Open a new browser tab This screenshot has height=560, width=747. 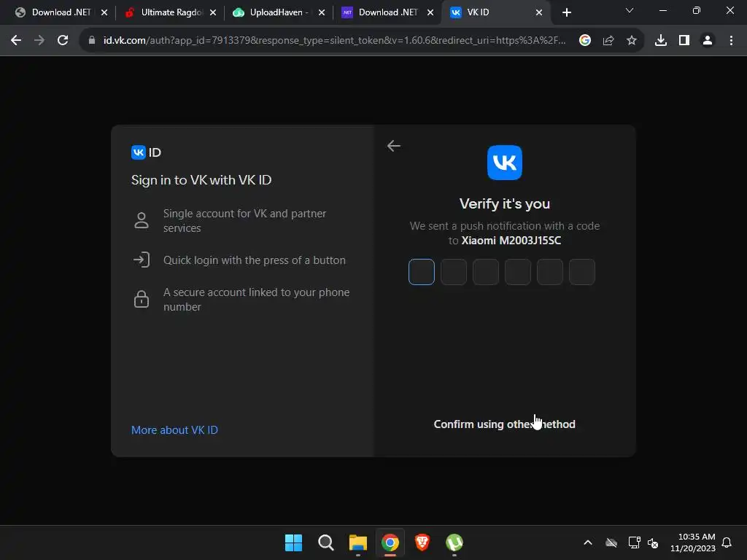click(566, 12)
